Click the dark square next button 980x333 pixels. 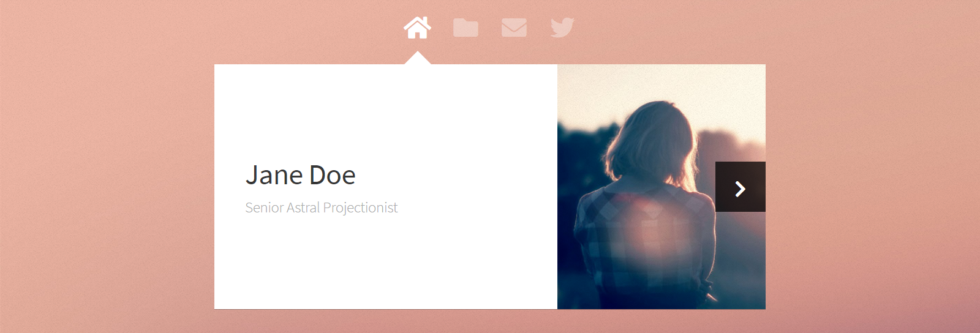pos(741,187)
